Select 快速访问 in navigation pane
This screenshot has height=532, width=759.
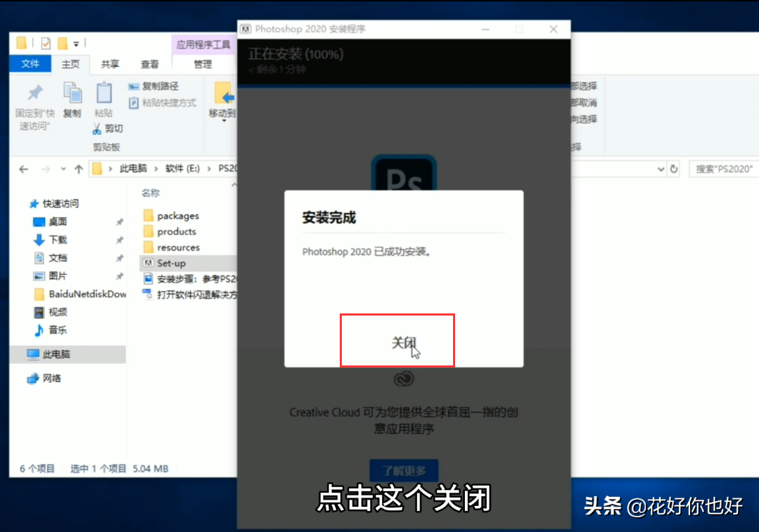(54, 204)
